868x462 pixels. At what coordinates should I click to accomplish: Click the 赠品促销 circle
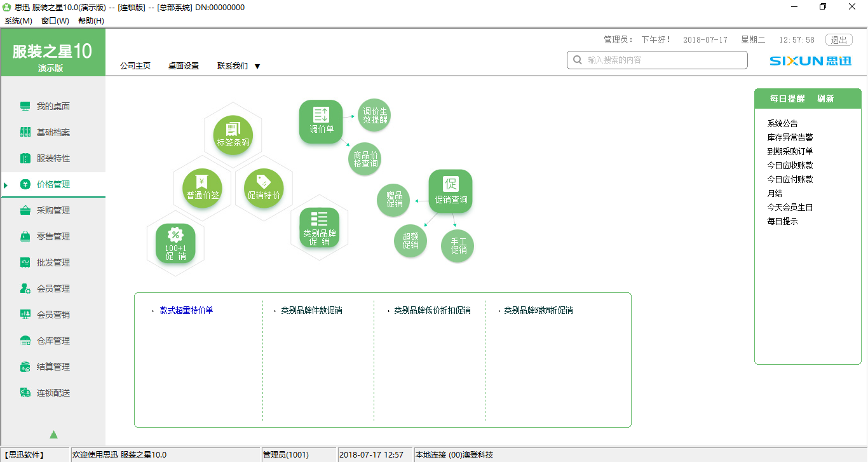[x=394, y=200]
